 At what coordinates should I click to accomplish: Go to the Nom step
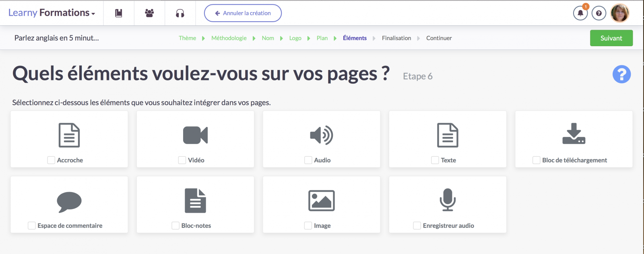(x=268, y=38)
